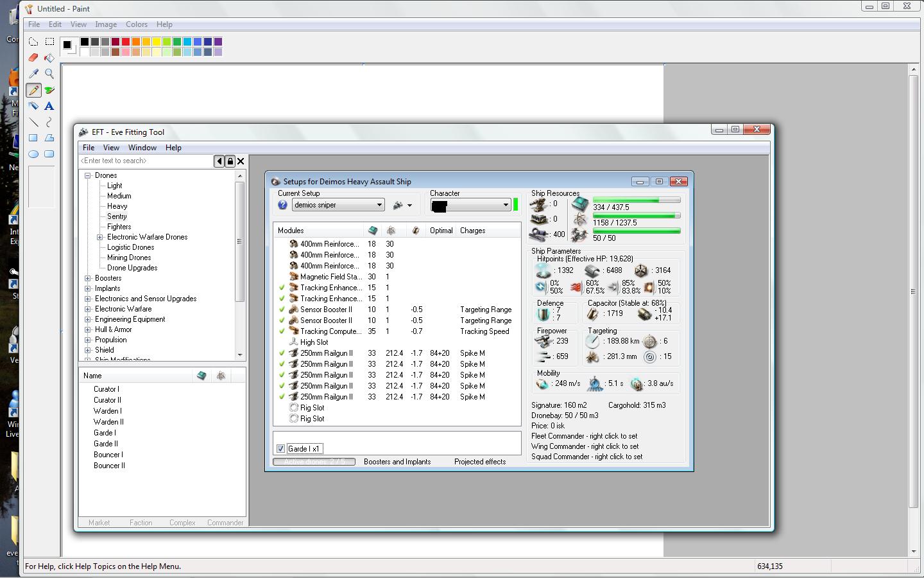Toggle the last 250mm Railgun II check mark
This screenshot has width=924, height=578.
(282, 397)
